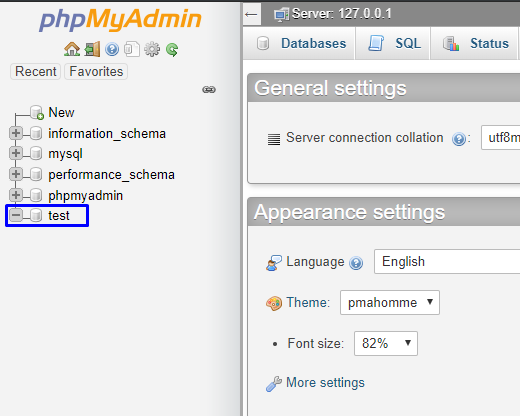This screenshot has width=520, height=416.
Task: Click the Theme: label link
Action: tap(308, 303)
